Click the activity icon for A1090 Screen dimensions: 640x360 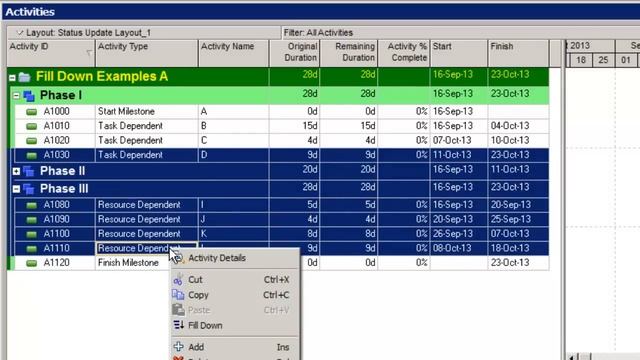31,220
